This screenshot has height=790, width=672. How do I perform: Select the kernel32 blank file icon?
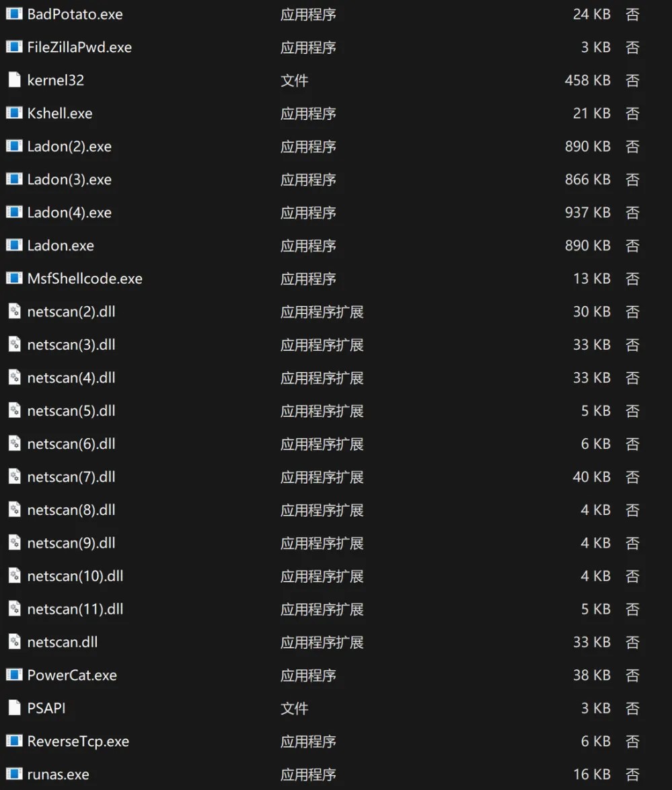point(14,80)
